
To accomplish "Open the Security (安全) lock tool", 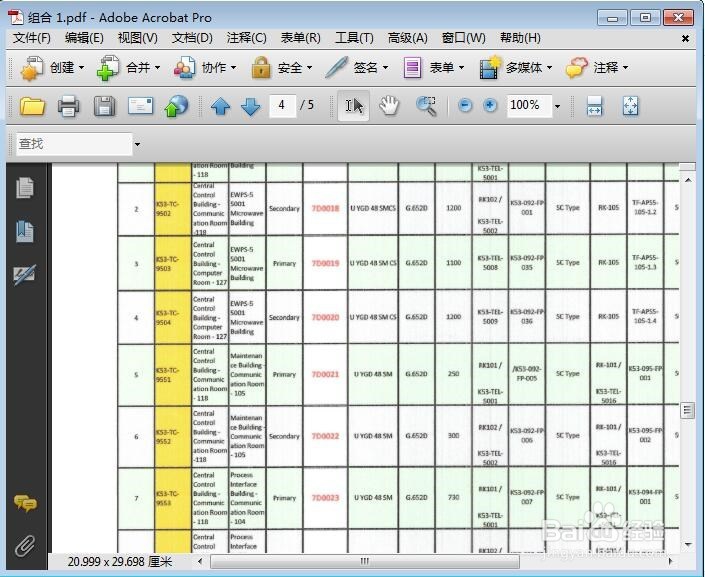I will coord(277,68).
